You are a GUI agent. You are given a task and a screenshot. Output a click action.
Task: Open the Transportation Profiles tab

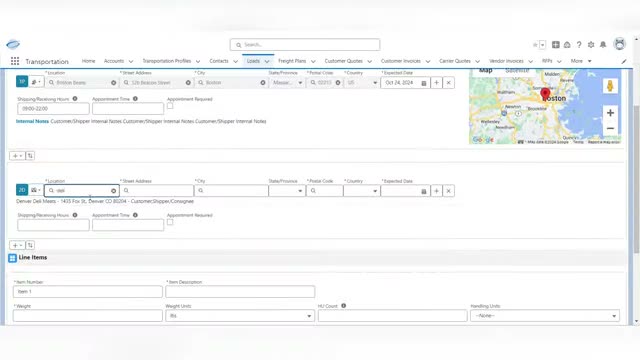167,61
